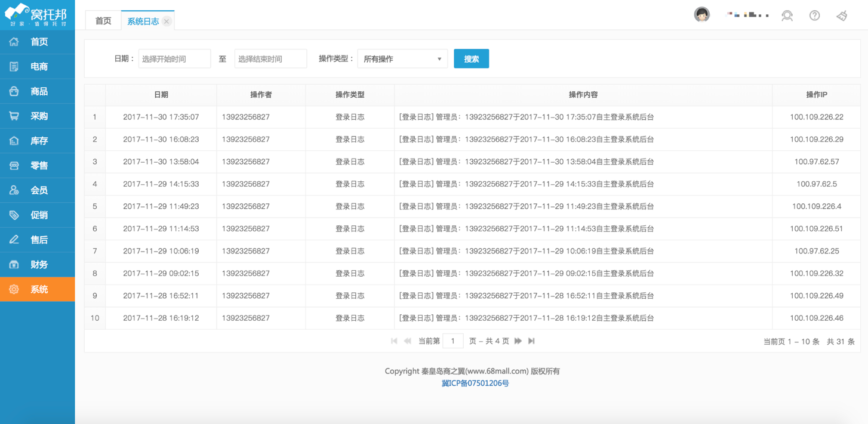Select date cell 2017-11-28 16:52:11
The height and width of the screenshot is (424, 868).
click(161, 296)
